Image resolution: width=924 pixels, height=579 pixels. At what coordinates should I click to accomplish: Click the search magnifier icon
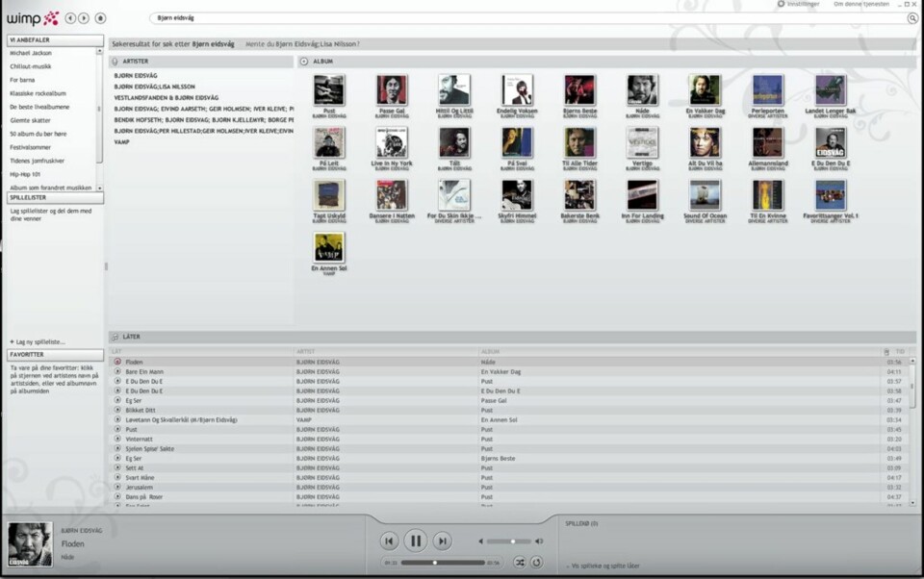[912, 18]
